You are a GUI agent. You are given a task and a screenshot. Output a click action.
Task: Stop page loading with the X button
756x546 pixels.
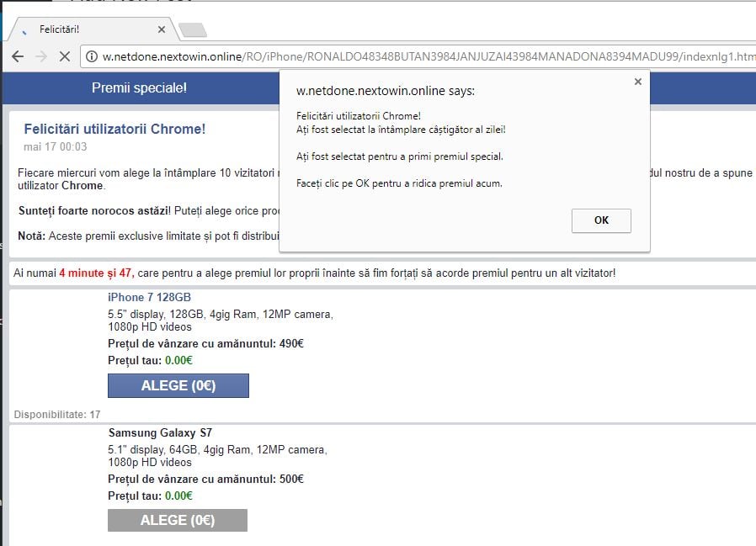pyautogui.click(x=65, y=56)
